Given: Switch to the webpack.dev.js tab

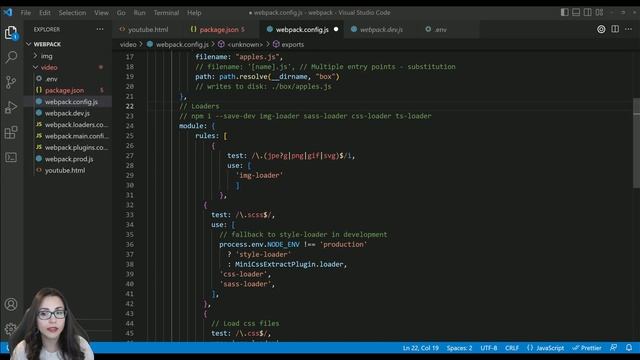Looking at the screenshot, I should (381, 29).
